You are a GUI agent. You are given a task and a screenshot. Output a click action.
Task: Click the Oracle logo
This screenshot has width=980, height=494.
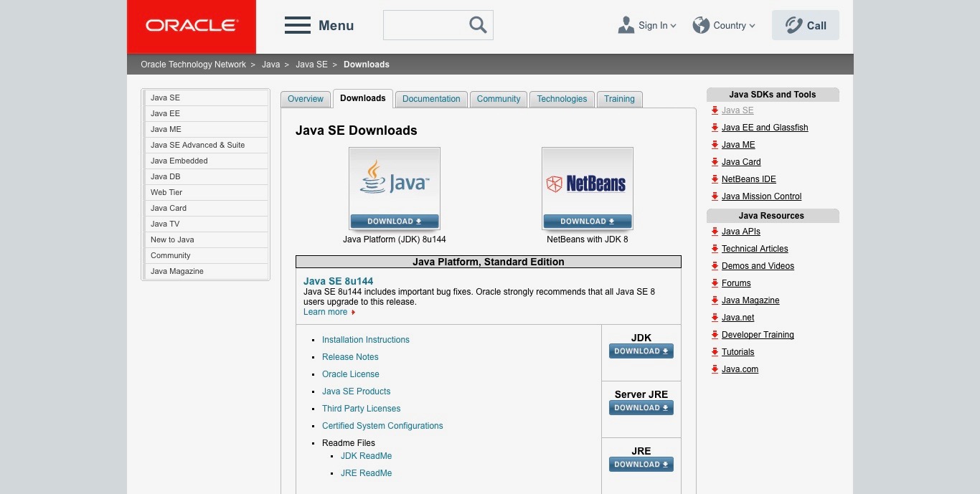192,26
